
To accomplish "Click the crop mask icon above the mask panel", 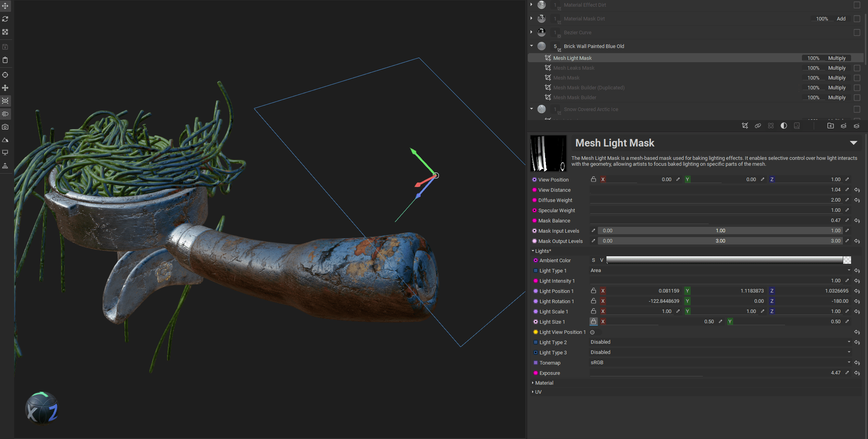I will [x=745, y=126].
